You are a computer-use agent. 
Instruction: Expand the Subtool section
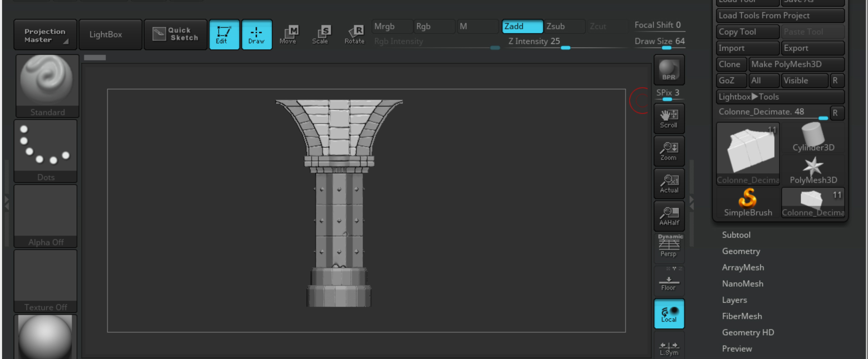pos(736,235)
